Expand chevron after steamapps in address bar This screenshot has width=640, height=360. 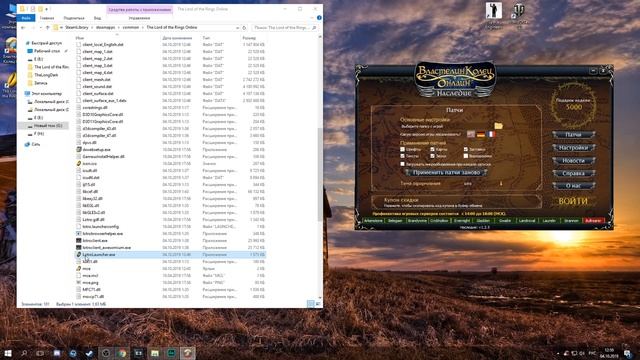pyautogui.click(x=118, y=28)
